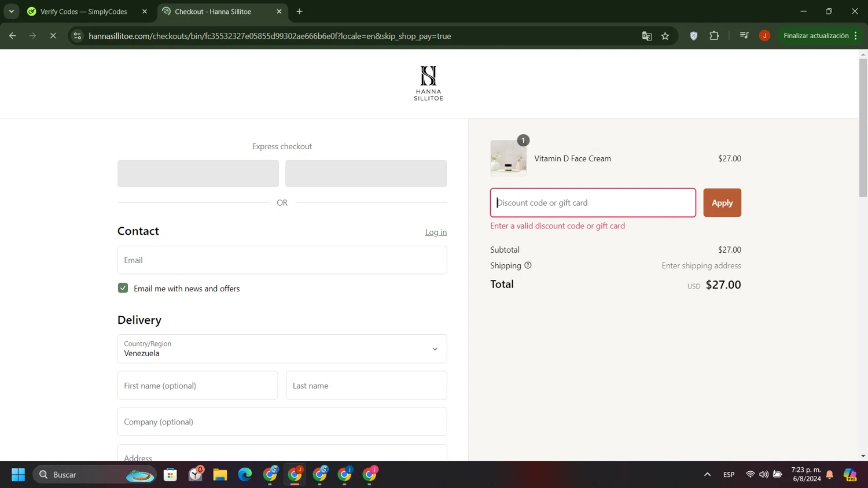Close the Verify Codes tab
The width and height of the screenshot is (868, 488).
point(145,12)
